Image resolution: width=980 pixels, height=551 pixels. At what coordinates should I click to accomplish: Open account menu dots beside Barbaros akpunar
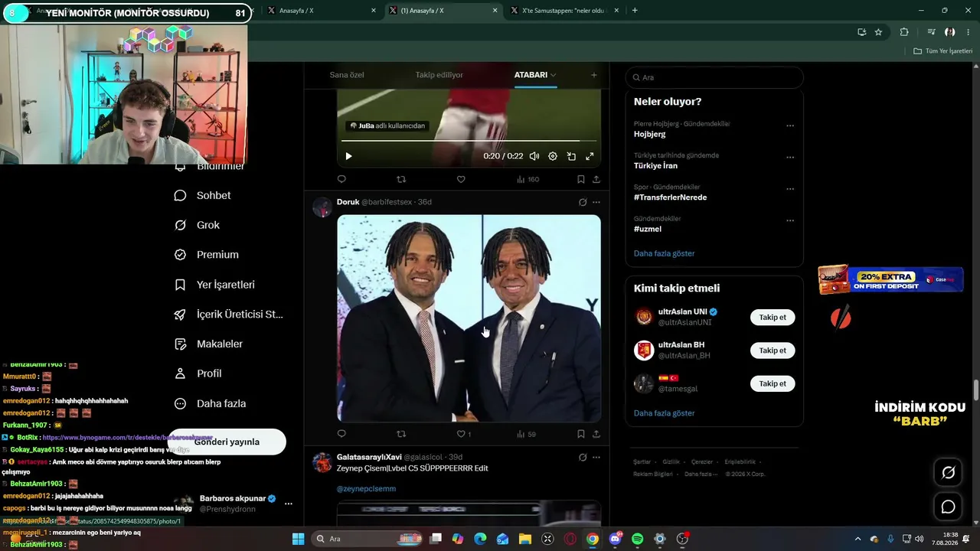point(289,504)
